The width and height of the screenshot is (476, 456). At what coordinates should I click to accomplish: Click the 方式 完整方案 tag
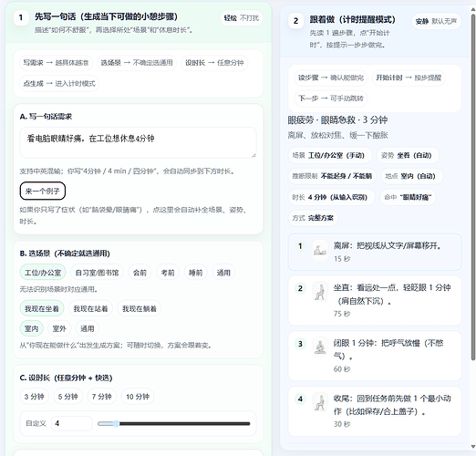(x=313, y=218)
